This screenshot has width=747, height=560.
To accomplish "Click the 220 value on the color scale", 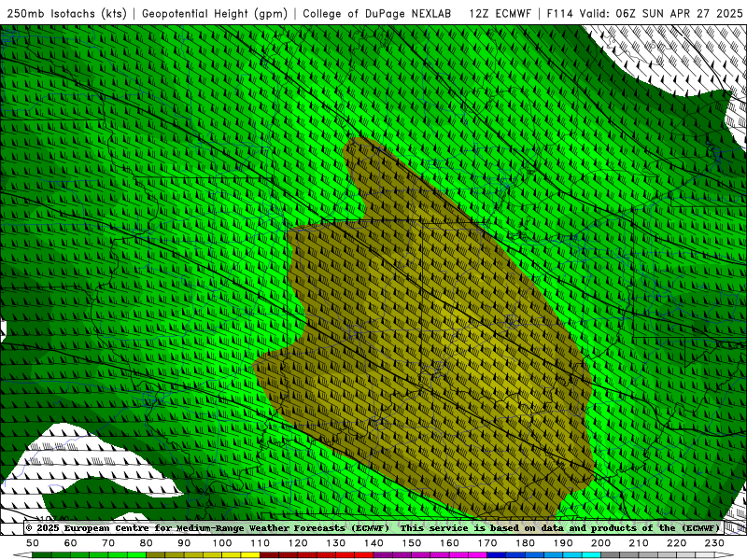I will [676, 543].
